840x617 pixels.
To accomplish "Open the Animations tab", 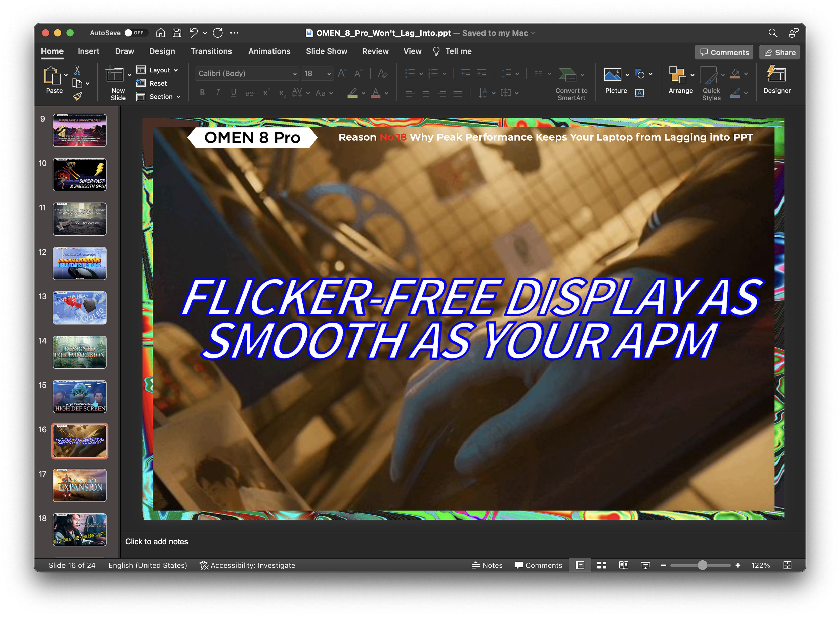I will coord(269,51).
